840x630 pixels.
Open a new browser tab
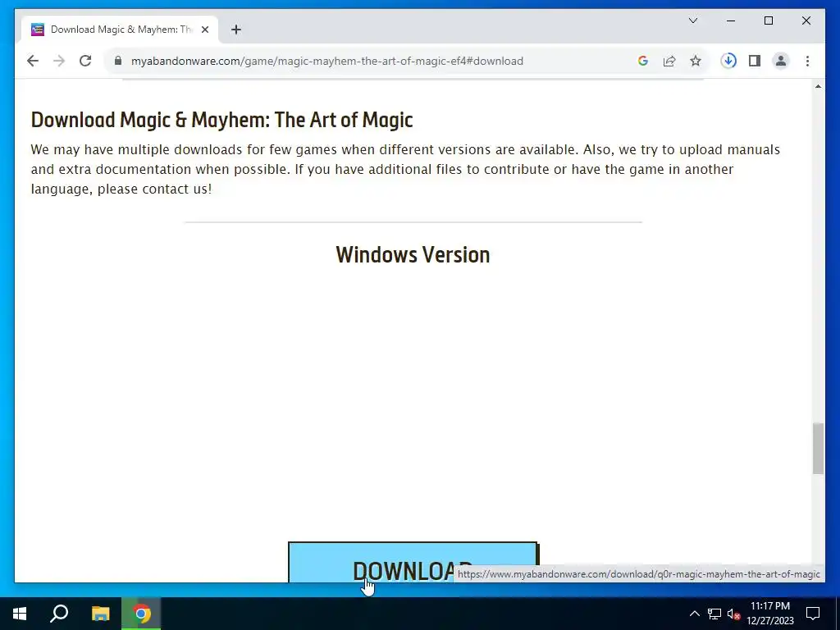[236, 30]
